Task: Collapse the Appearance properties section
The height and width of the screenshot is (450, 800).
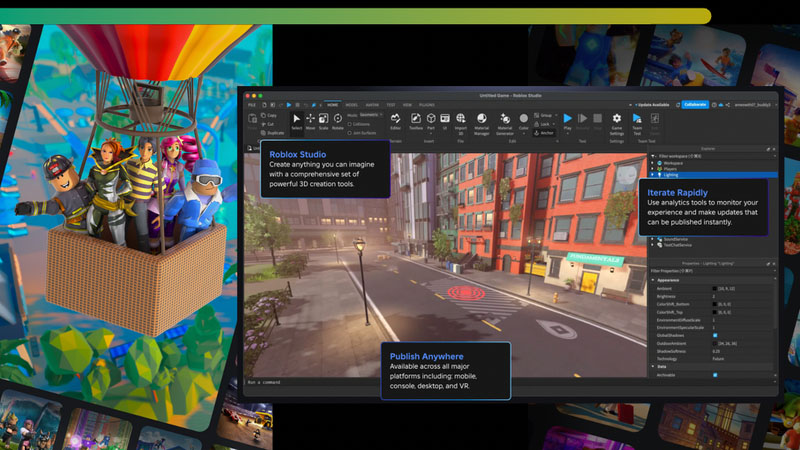Action: [653, 280]
